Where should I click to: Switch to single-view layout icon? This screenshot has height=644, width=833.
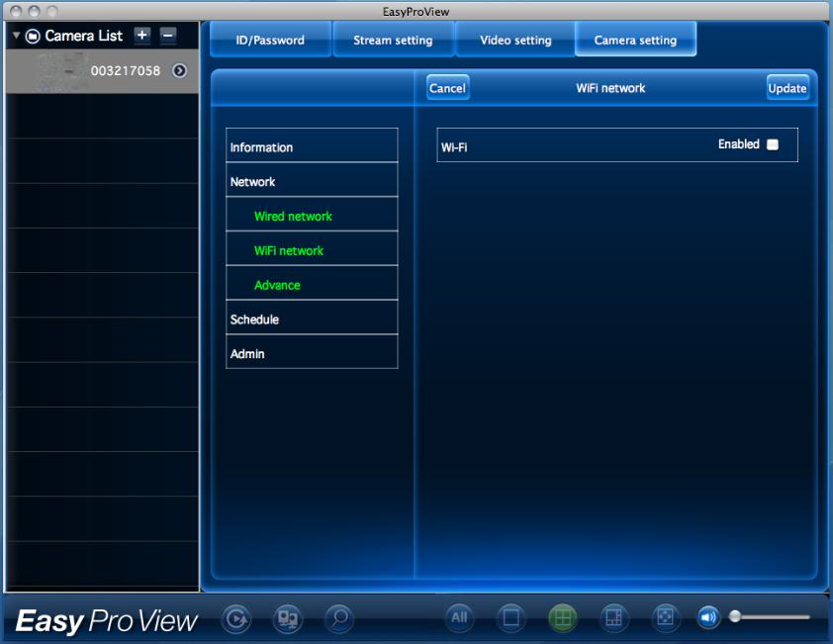click(x=510, y=617)
